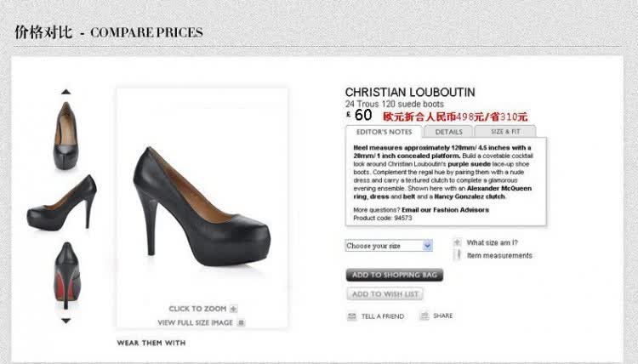Click the Share icon
The width and height of the screenshot is (638, 364).
pos(424,316)
